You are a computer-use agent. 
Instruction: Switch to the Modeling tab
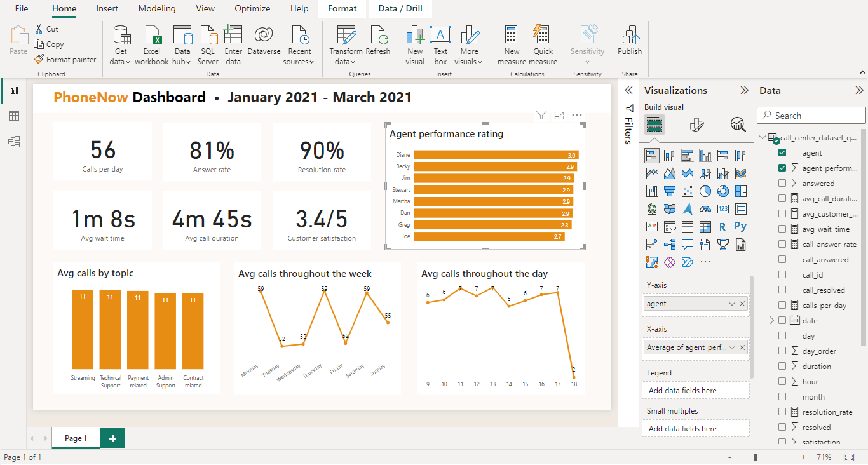tap(157, 9)
